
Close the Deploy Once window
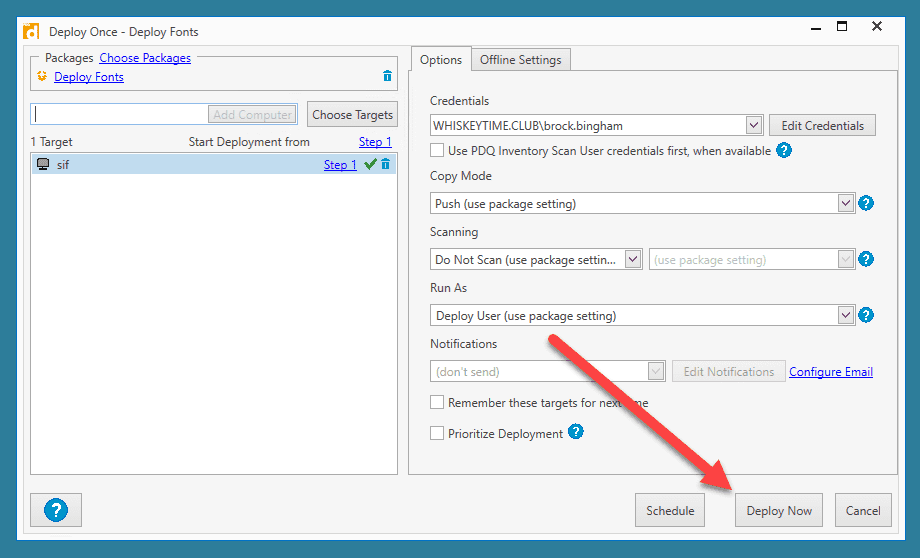tap(877, 26)
